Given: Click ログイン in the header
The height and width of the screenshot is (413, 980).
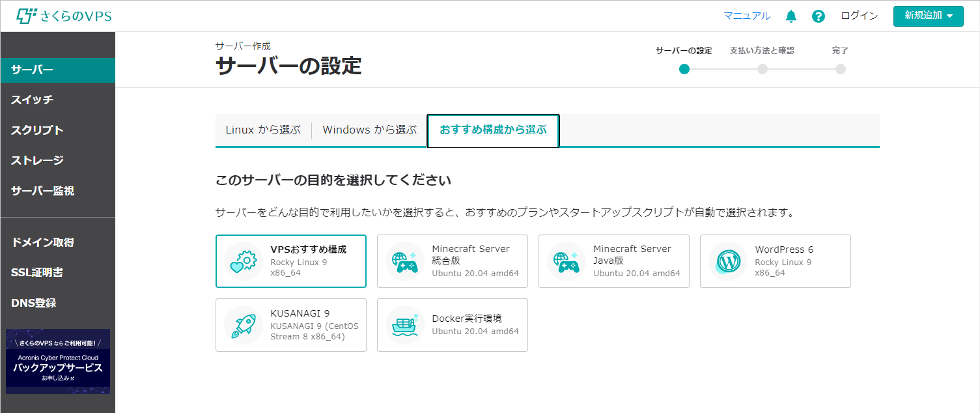Looking at the screenshot, I should 860,16.
